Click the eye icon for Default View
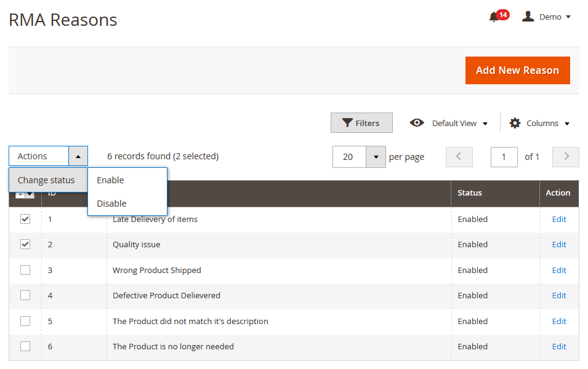 (x=417, y=123)
